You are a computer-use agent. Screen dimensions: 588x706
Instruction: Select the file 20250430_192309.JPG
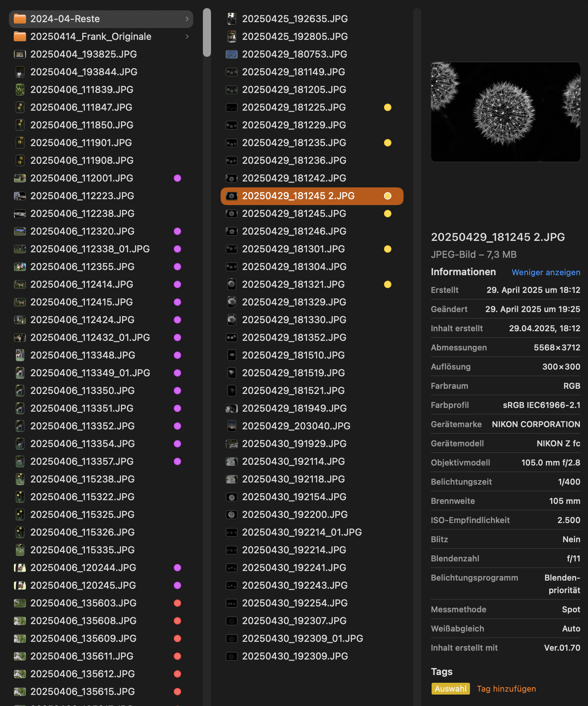click(295, 656)
